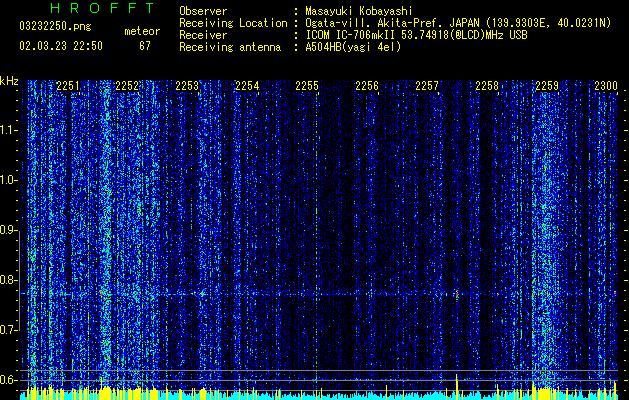Click the 2300 time marker
The height and width of the screenshot is (400, 629).
pos(606,86)
